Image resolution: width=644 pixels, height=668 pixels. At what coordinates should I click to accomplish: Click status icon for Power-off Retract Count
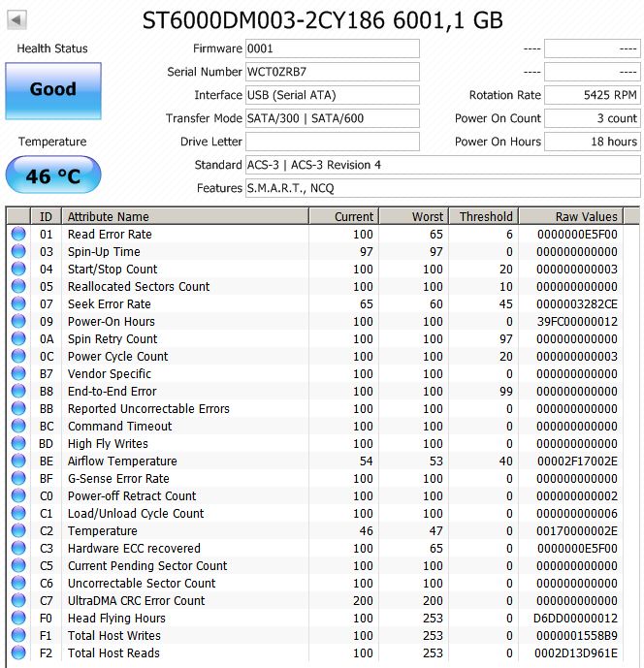coord(18,495)
